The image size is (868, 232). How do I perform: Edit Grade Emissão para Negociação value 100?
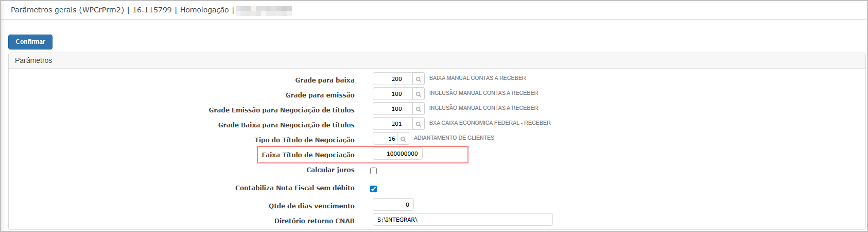point(393,109)
